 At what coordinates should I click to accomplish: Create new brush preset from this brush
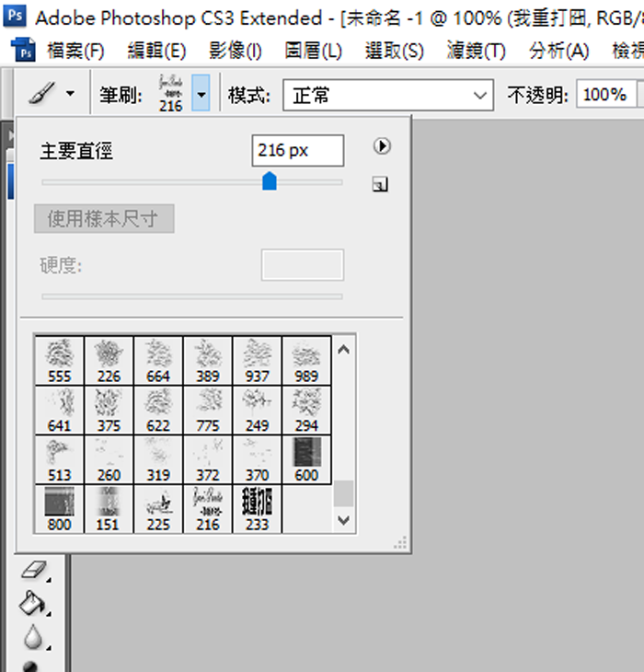coord(380,184)
